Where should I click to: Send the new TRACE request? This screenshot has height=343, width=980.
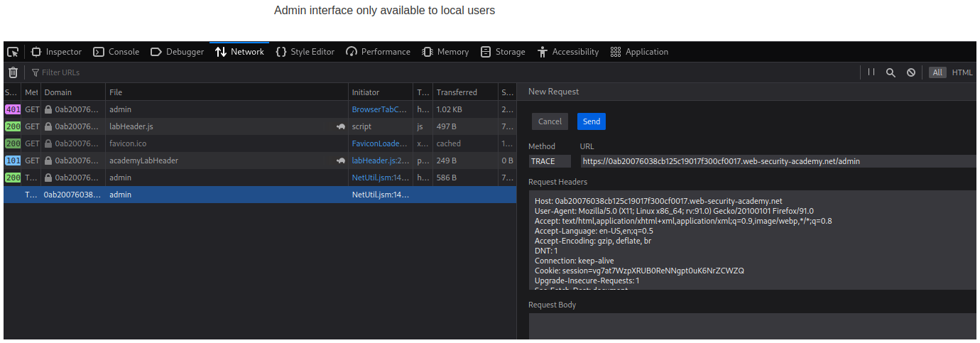coord(591,121)
